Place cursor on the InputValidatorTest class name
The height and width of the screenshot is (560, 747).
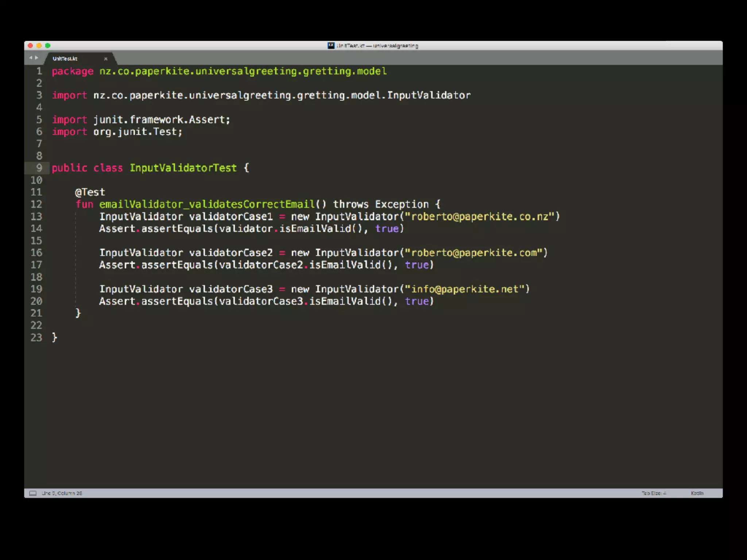click(x=183, y=168)
